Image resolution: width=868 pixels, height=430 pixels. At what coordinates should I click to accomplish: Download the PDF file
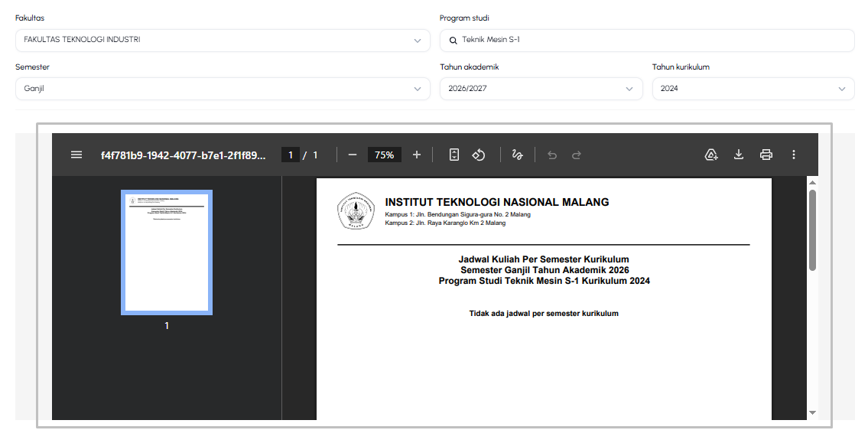[739, 155]
